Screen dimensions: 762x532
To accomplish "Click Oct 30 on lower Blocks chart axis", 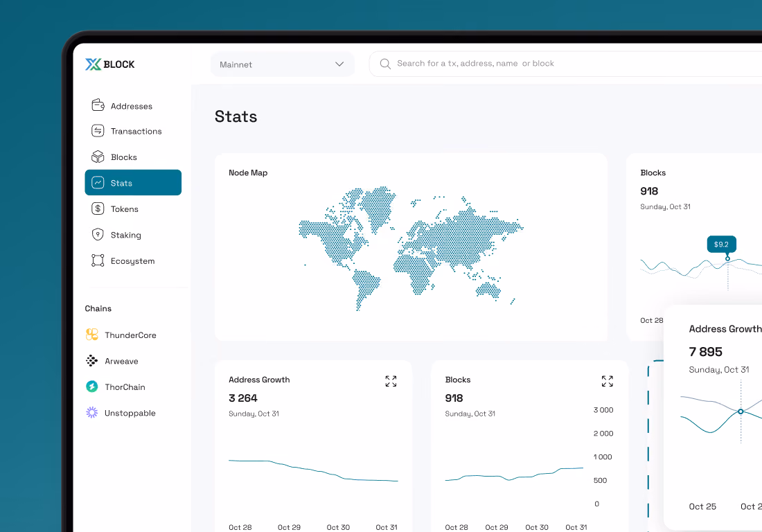I will pyautogui.click(x=536, y=527).
